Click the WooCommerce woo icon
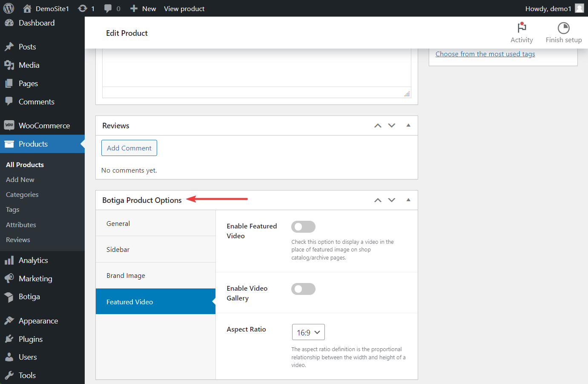The height and width of the screenshot is (384, 588). (x=9, y=125)
